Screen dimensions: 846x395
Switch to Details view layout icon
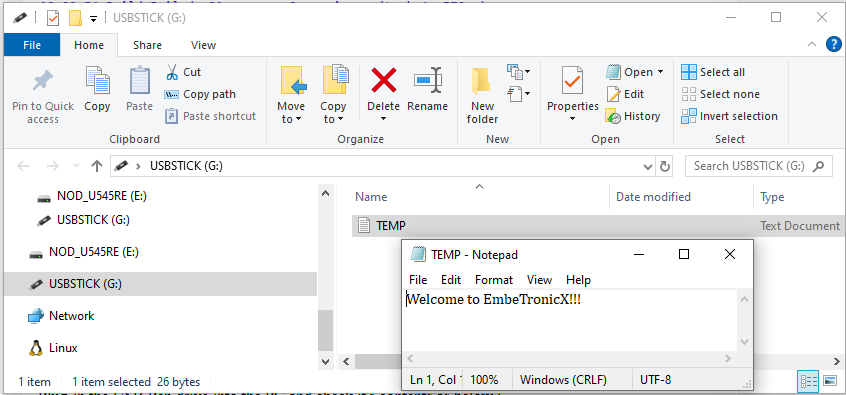coord(809,381)
